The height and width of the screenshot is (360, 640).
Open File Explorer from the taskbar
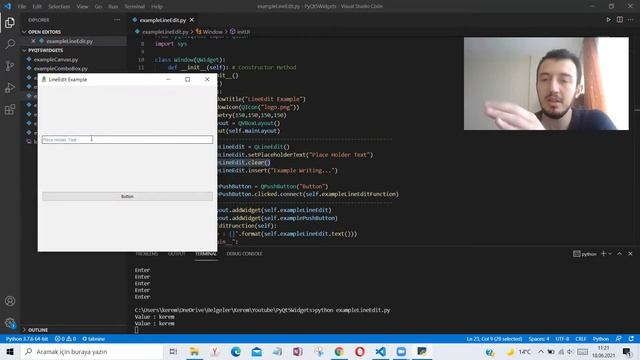pos(194,351)
